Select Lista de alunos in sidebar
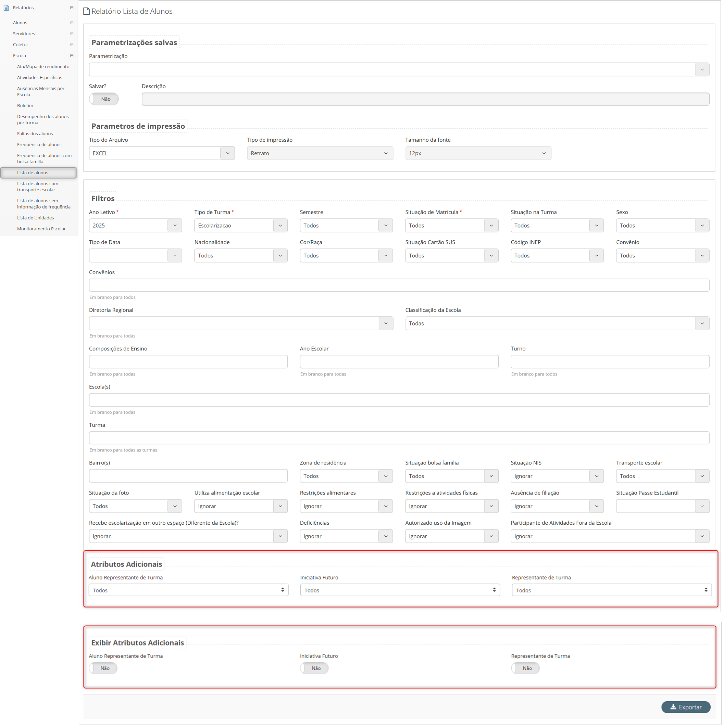Image resolution: width=723 pixels, height=728 pixels. (x=38, y=173)
